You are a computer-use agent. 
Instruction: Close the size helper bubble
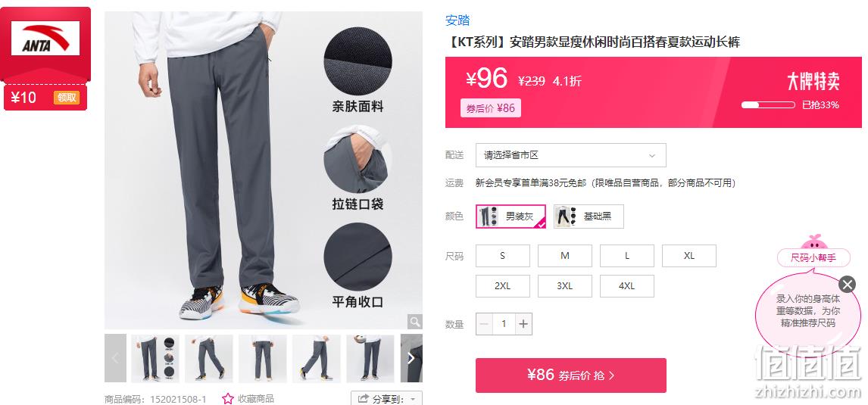click(x=847, y=285)
